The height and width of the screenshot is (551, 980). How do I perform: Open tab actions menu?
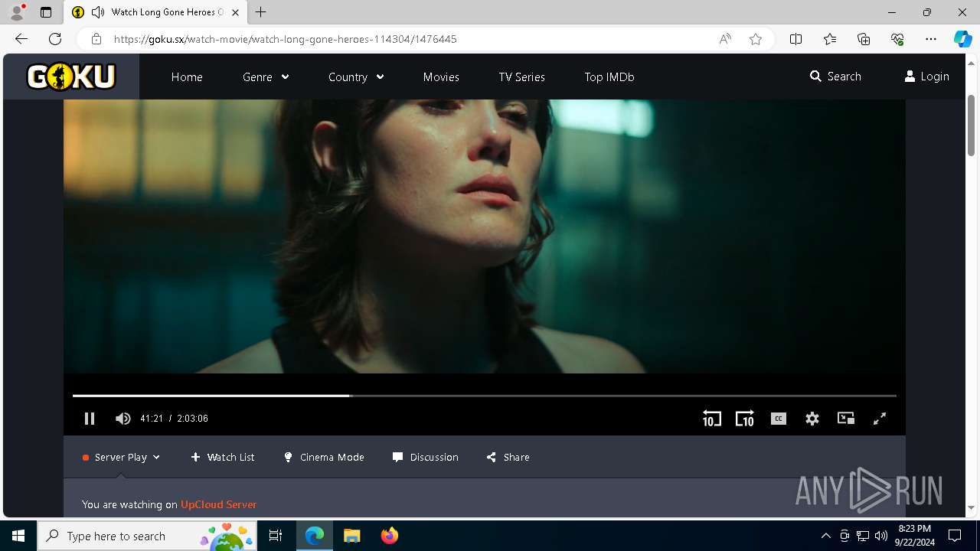coord(46,12)
